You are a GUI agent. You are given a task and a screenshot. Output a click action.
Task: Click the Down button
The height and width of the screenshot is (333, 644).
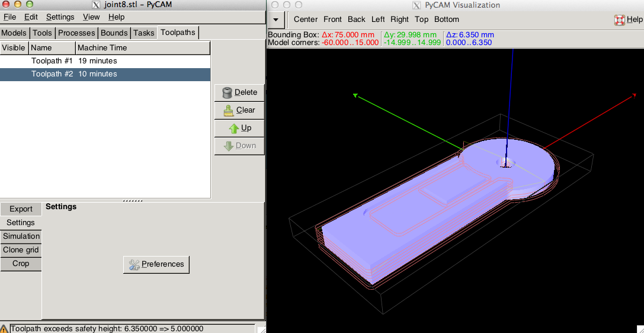(x=239, y=146)
